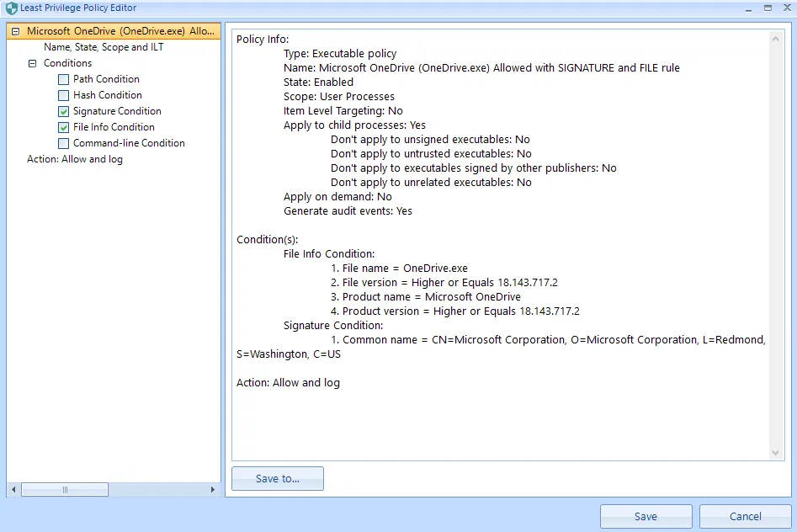Viewport: 797px width, 532px height.
Task: Collapse the Conditions tree node
Action: [x=32, y=63]
